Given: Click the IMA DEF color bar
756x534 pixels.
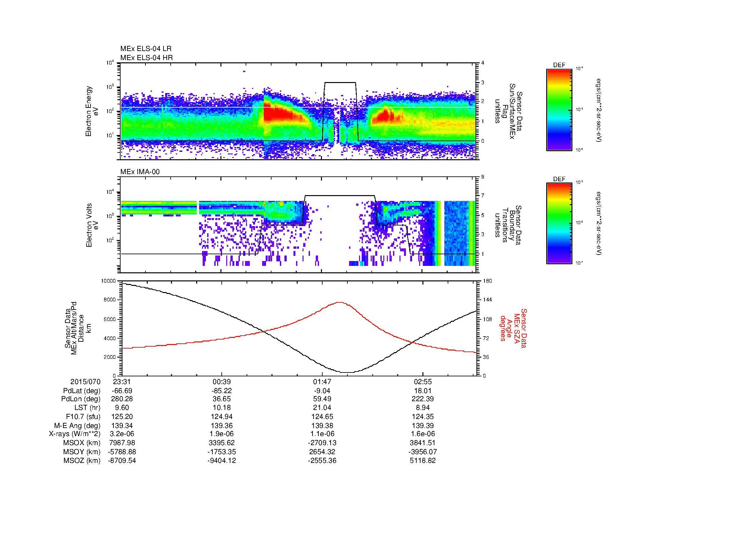Looking at the screenshot, I should click(x=559, y=224).
